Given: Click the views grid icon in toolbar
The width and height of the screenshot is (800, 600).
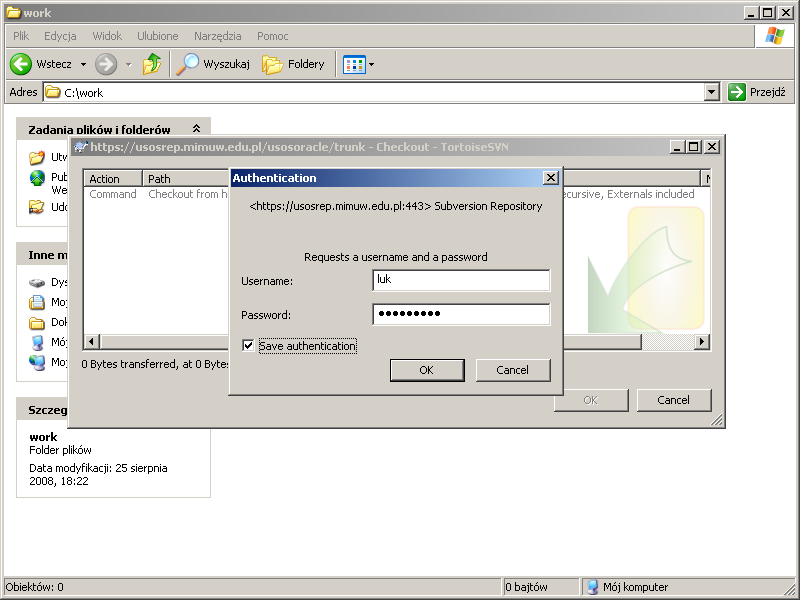Looking at the screenshot, I should pyautogui.click(x=354, y=64).
